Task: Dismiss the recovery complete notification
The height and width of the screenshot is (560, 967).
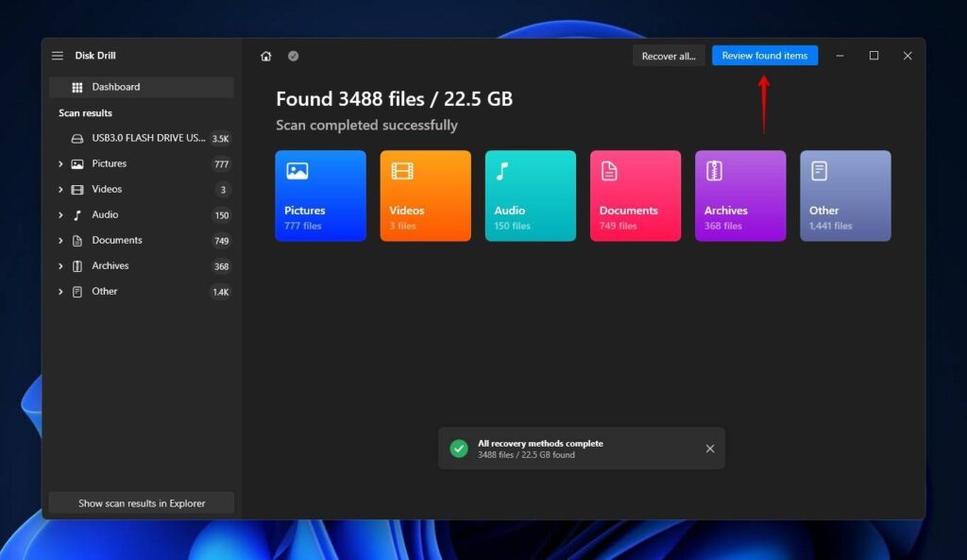Action: 710,449
